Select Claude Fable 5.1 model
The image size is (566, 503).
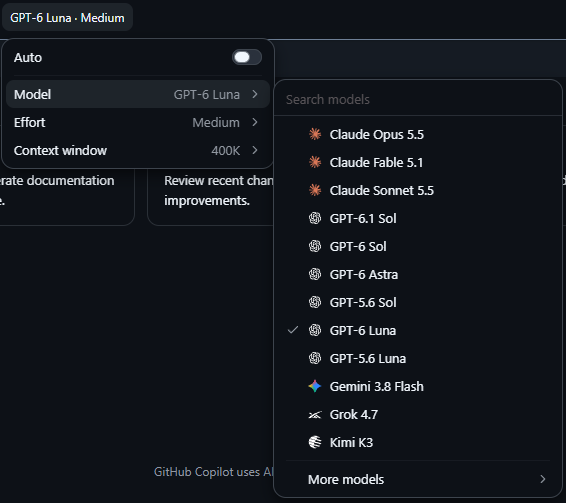tap(418, 162)
